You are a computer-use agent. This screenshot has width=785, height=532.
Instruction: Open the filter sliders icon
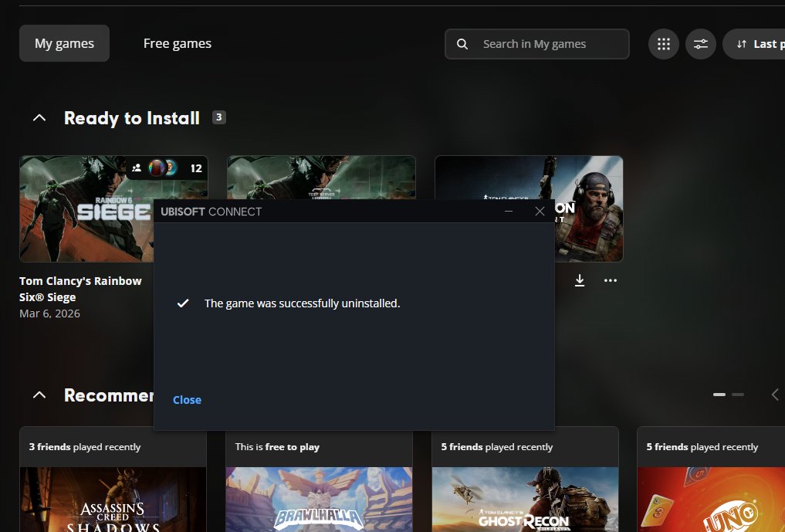pyautogui.click(x=700, y=44)
